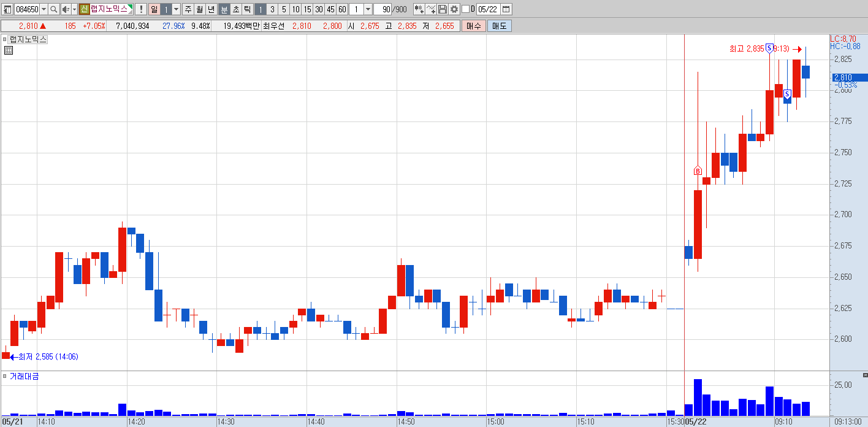Open the interval count dropdown after 60
Viewport: 868px width, 427px height.
click(x=368, y=9)
